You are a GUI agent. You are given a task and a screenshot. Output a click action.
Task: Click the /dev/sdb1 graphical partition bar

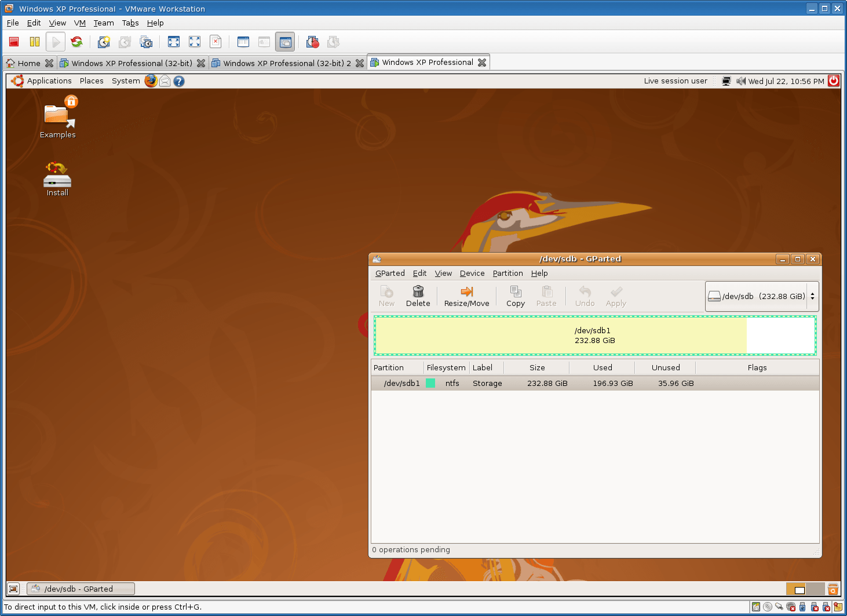[x=595, y=336]
